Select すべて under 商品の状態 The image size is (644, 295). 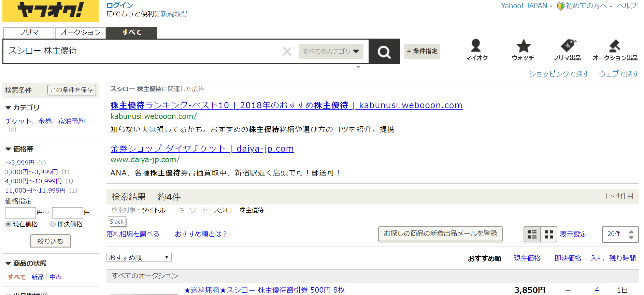pyautogui.click(x=16, y=277)
